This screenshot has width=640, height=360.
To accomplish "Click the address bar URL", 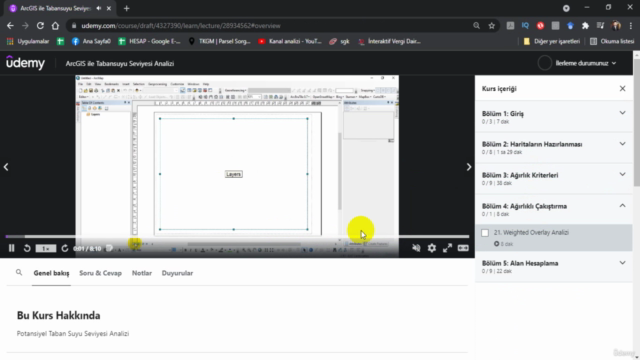I will (181, 26).
